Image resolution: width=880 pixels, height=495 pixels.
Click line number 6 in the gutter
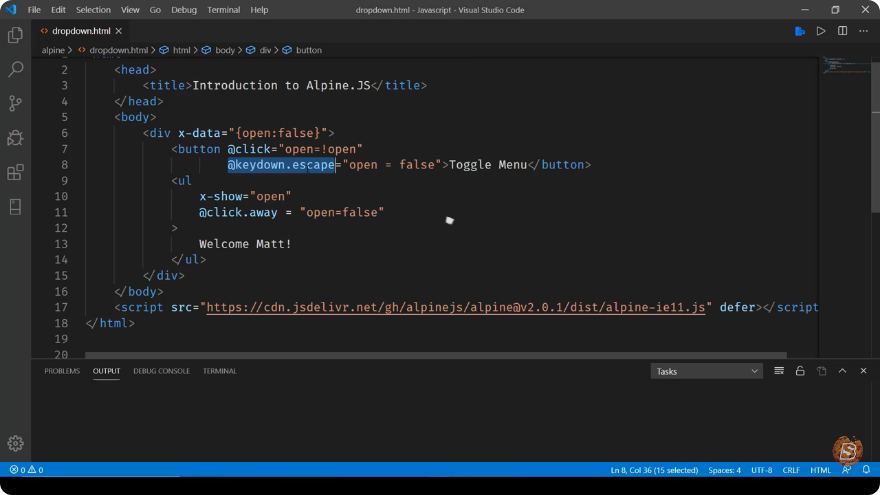click(64, 134)
